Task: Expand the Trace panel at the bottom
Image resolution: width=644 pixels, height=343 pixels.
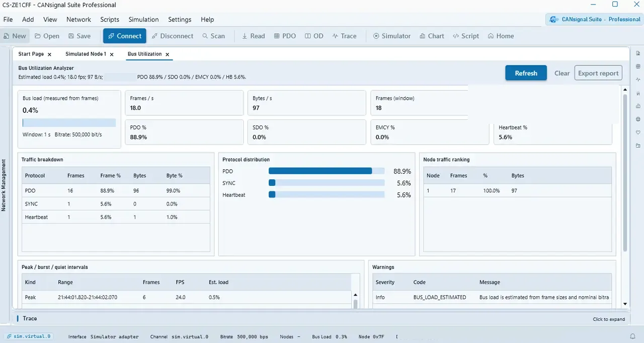Action: pos(609,319)
